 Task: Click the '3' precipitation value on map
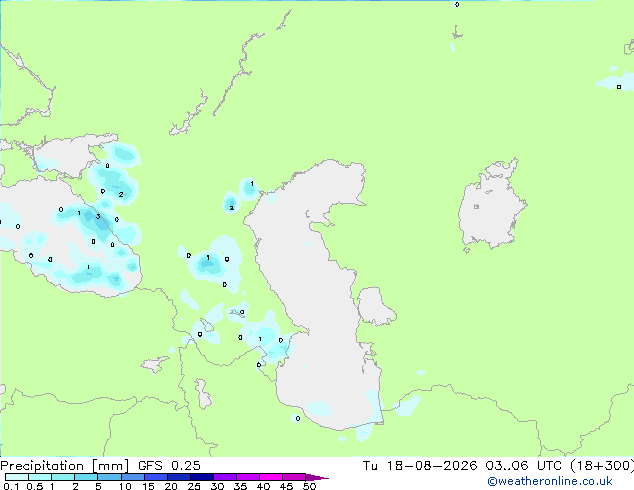pos(98,217)
